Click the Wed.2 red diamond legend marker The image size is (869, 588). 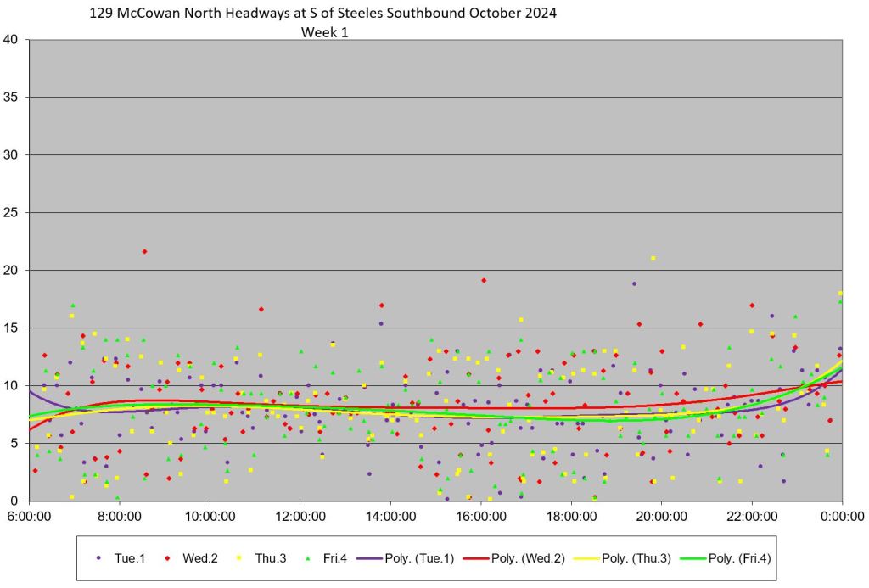click(168, 557)
